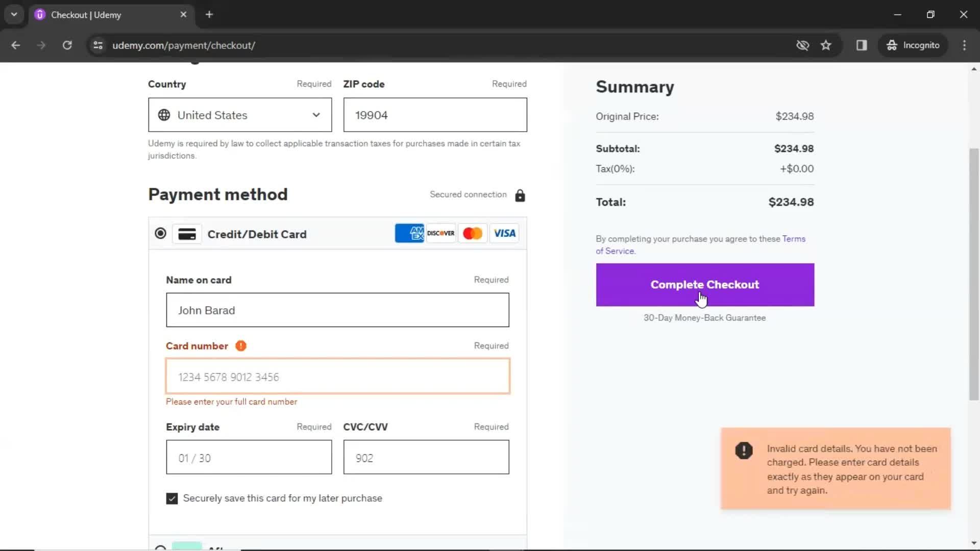
Task: Click the Terms of Service link
Action: 701,245
